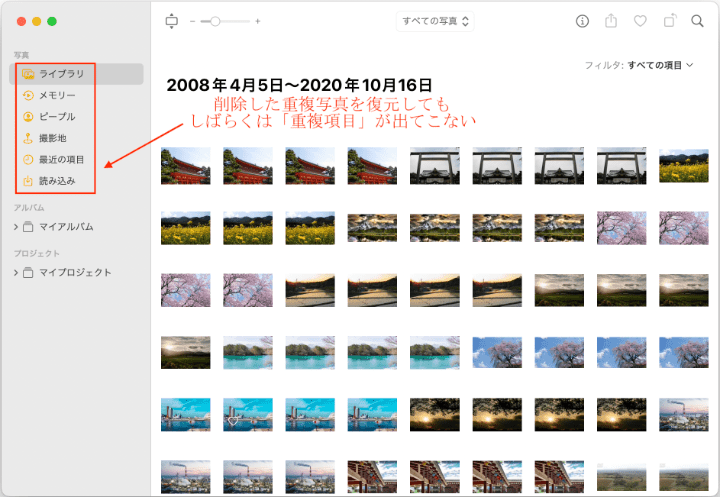The image size is (720, 497).
Task: Select the マイプロジェクト folder icon
Action: pos(28,273)
